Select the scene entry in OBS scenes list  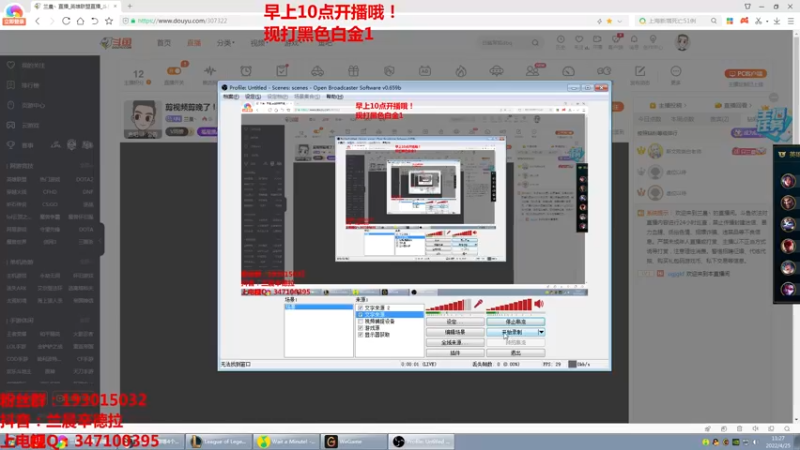click(x=318, y=307)
